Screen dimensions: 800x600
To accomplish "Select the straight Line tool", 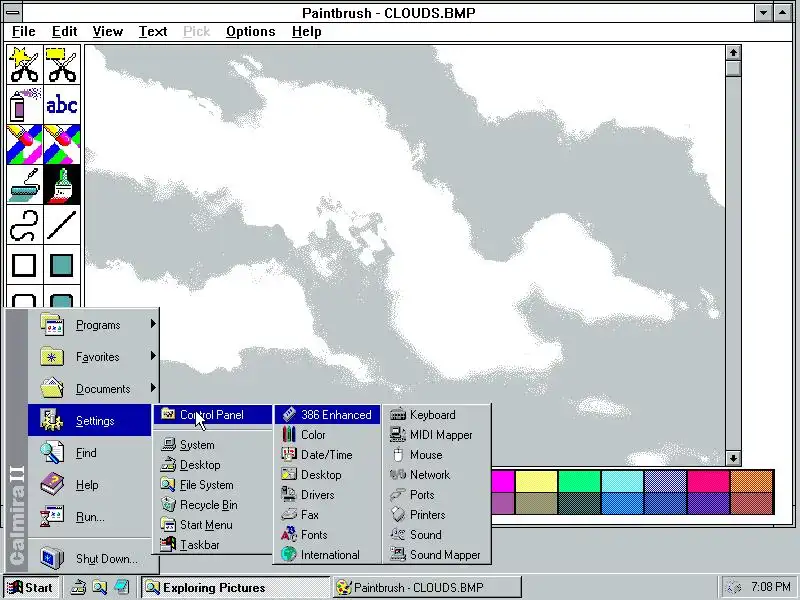I will pyautogui.click(x=62, y=224).
